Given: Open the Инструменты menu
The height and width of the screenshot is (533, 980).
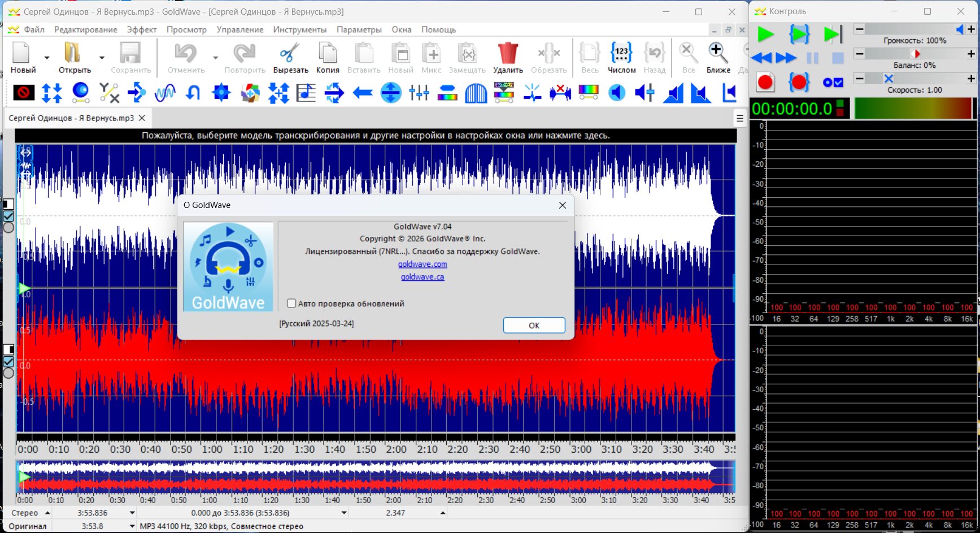Looking at the screenshot, I should (299, 29).
